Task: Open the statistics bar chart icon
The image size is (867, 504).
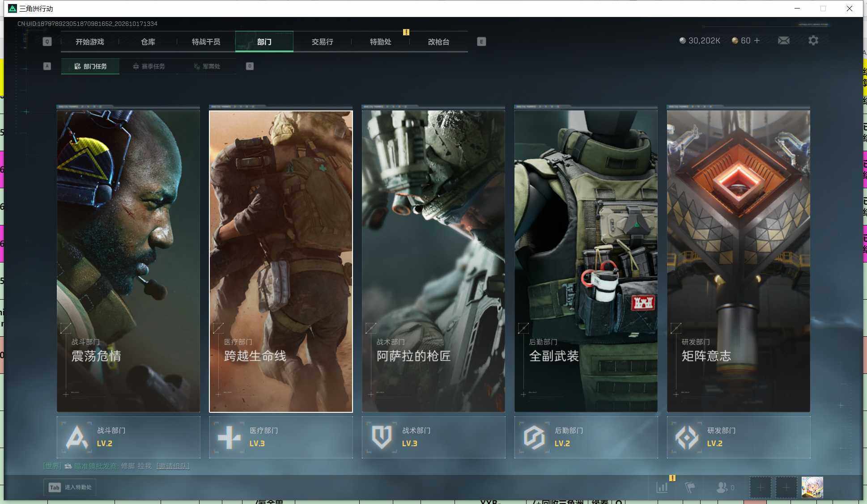Action: 662,487
